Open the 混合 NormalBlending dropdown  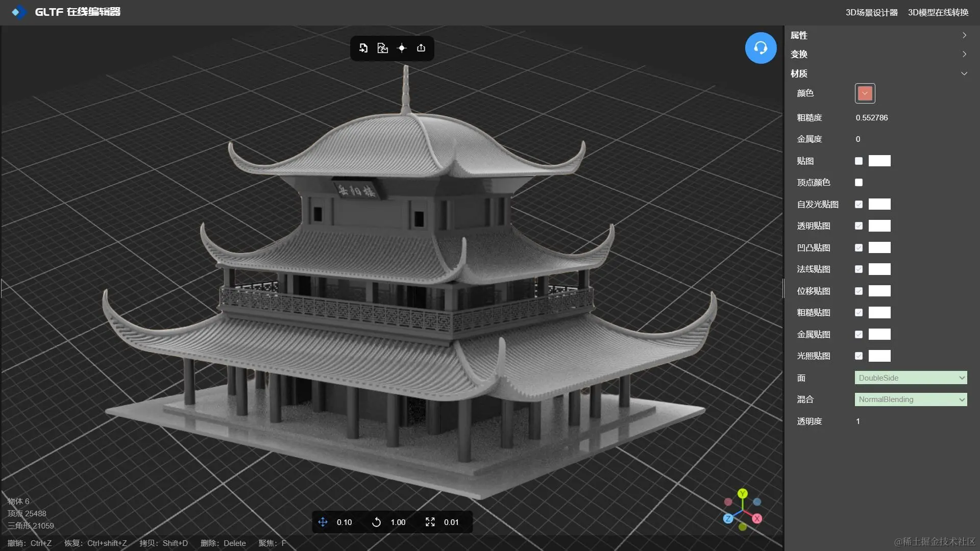pyautogui.click(x=911, y=399)
